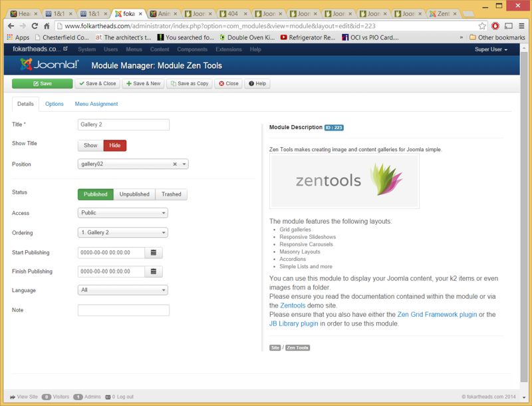Go to the browser Home icon
532x406 pixels.
tap(47, 26)
